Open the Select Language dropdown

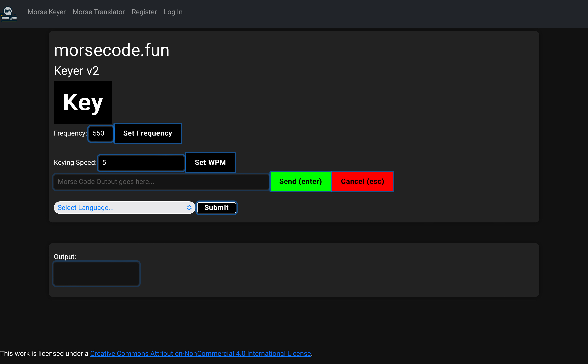click(x=120, y=208)
